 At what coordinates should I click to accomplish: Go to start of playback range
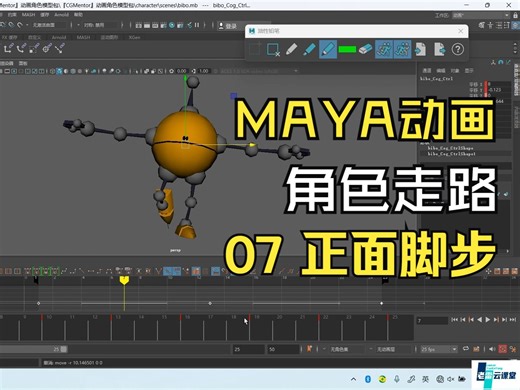tap(454, 320)
